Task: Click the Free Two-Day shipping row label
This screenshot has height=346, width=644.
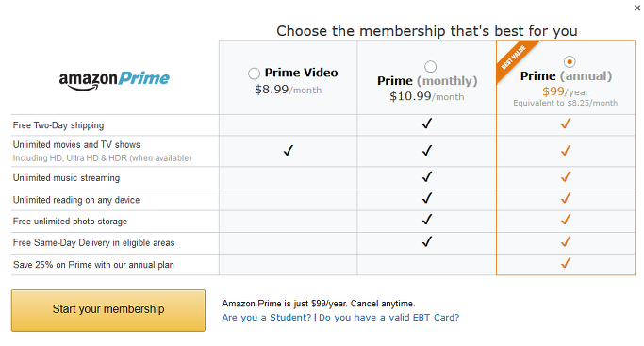Action: point(58,125)
